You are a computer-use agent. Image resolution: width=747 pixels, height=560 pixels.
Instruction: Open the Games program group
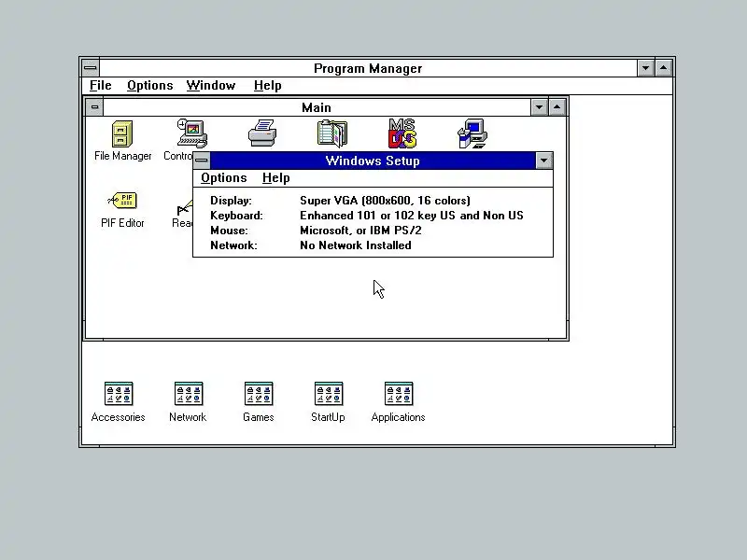click(x=259, y=394)
